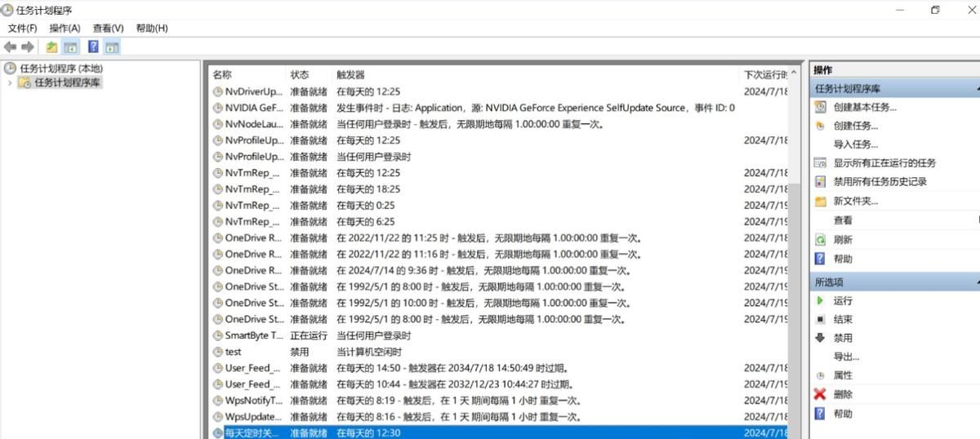Select NvProfileUp task triggered at user logon
The height and width of the screenshot is (439, 980).
(498, 157)
